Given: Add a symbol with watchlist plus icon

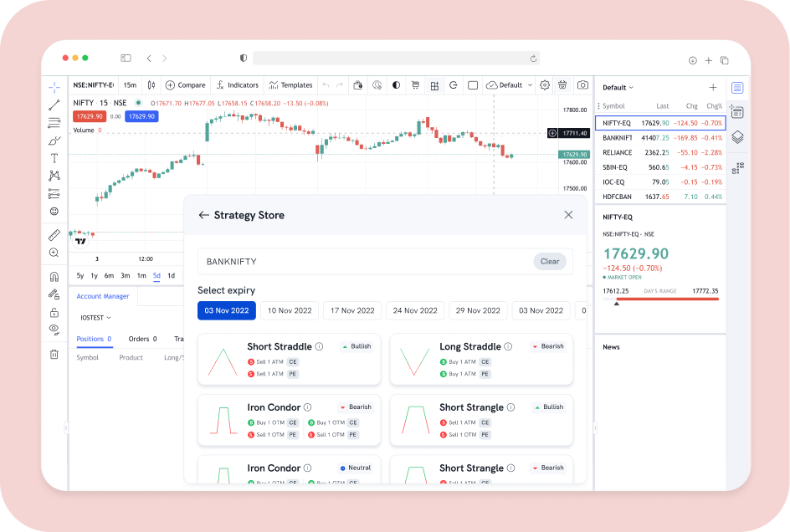Looking at the screenshot, I should pos(713,88).
